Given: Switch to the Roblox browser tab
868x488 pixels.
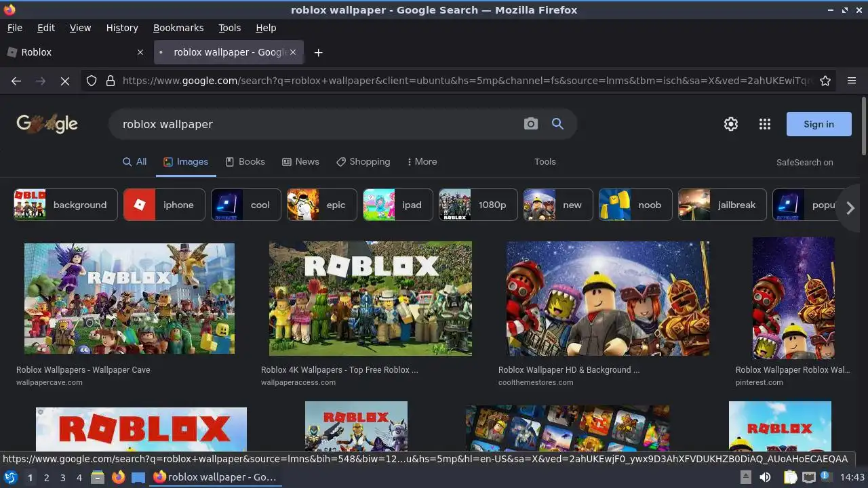Looking at the screenshot, I should pos(75,52).
